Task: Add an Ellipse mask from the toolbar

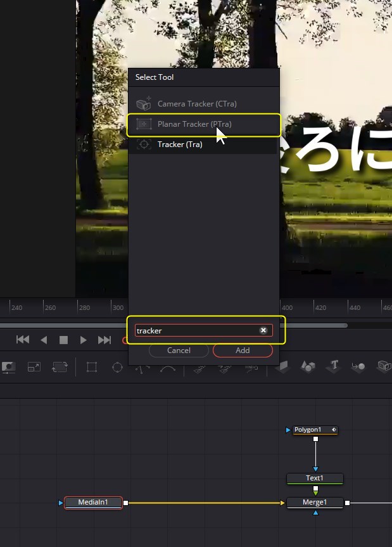Action: 117,367
